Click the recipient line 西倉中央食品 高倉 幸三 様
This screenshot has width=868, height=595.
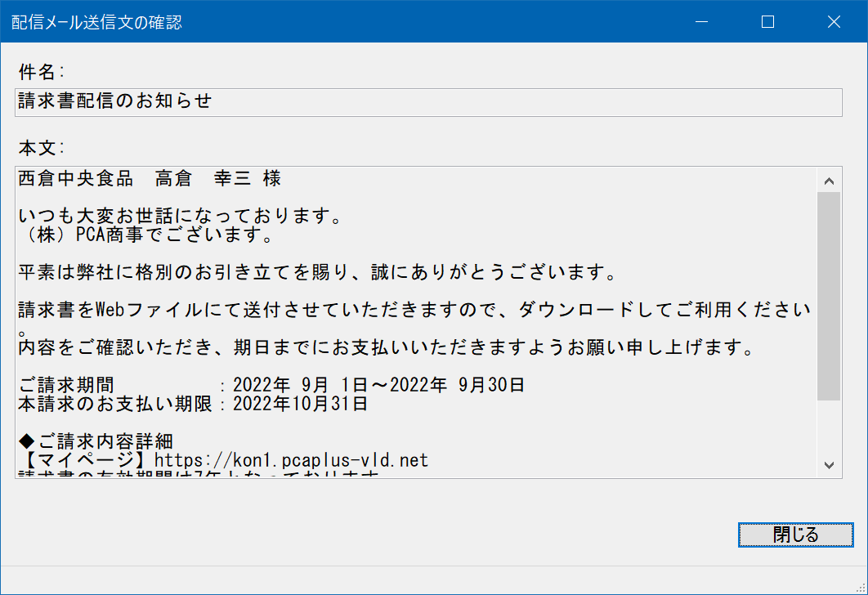pyautogui.click(x=150, y=178)
